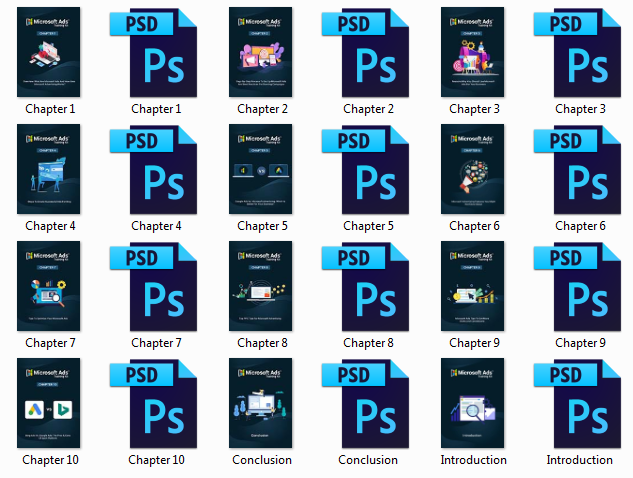Select the Chapter 8 PSD file icon
Screen dimensions: 633x478
365,287
